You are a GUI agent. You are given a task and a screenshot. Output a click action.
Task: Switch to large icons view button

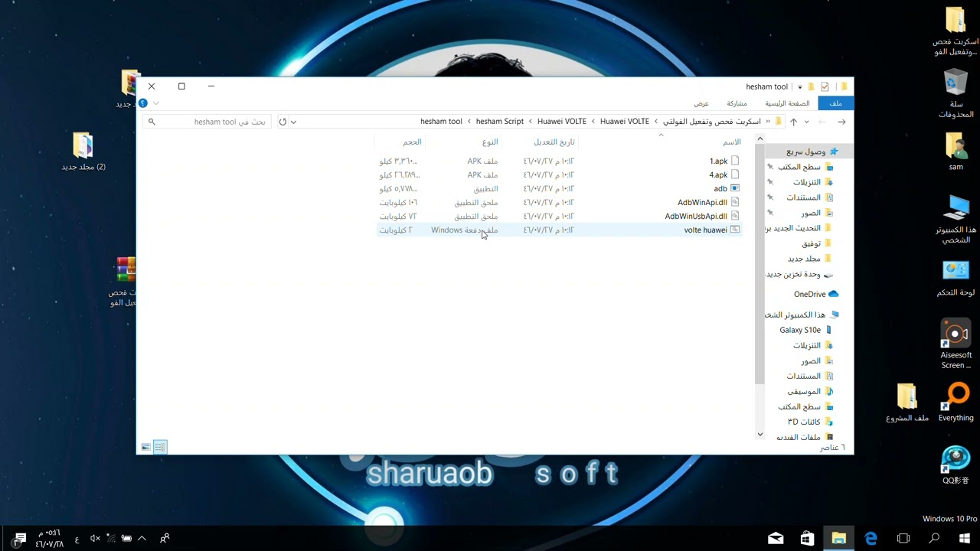145,447
